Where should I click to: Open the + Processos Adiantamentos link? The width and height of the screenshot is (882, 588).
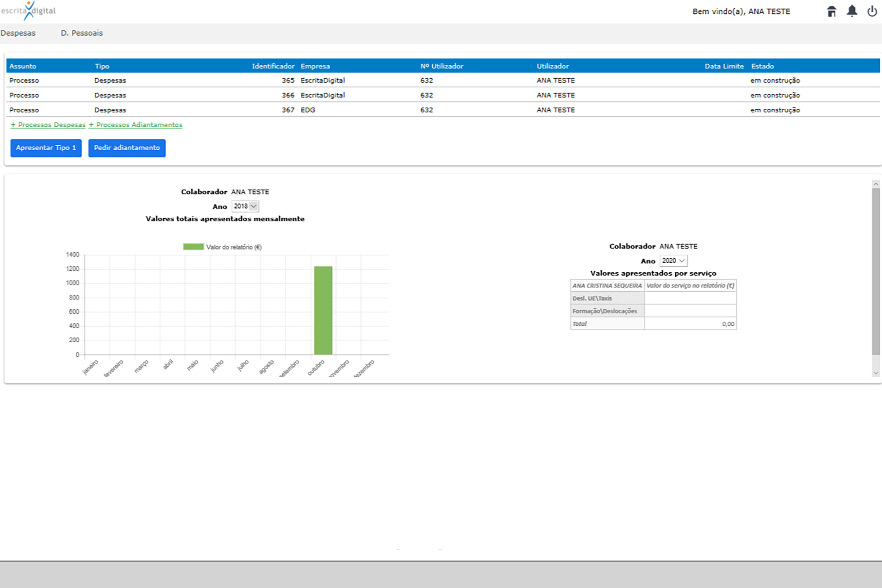pyautogui.click(x=136, y=125)
